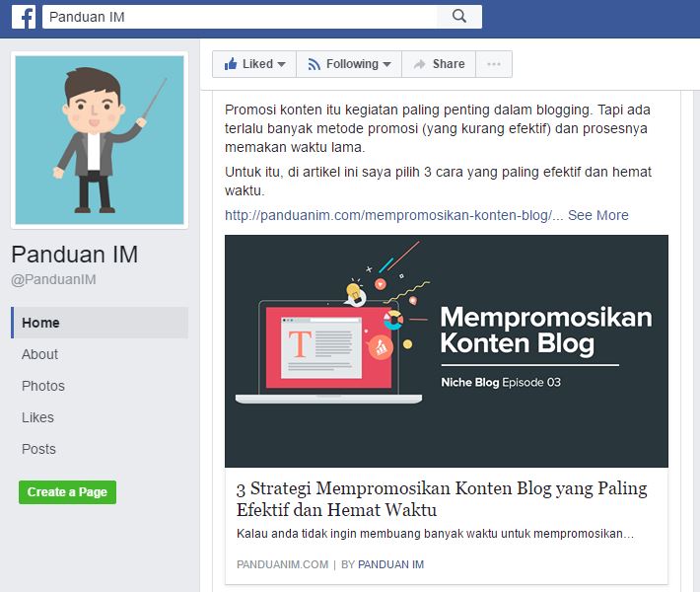700x592 pixels.
Task: Expand the Liked dropdown arrow
Action: [281, 64]
